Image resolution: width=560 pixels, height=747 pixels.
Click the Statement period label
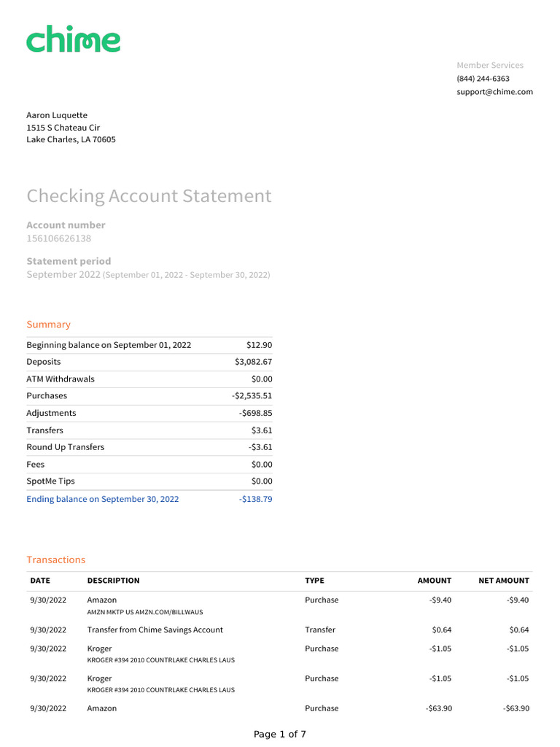coord(69,261)
